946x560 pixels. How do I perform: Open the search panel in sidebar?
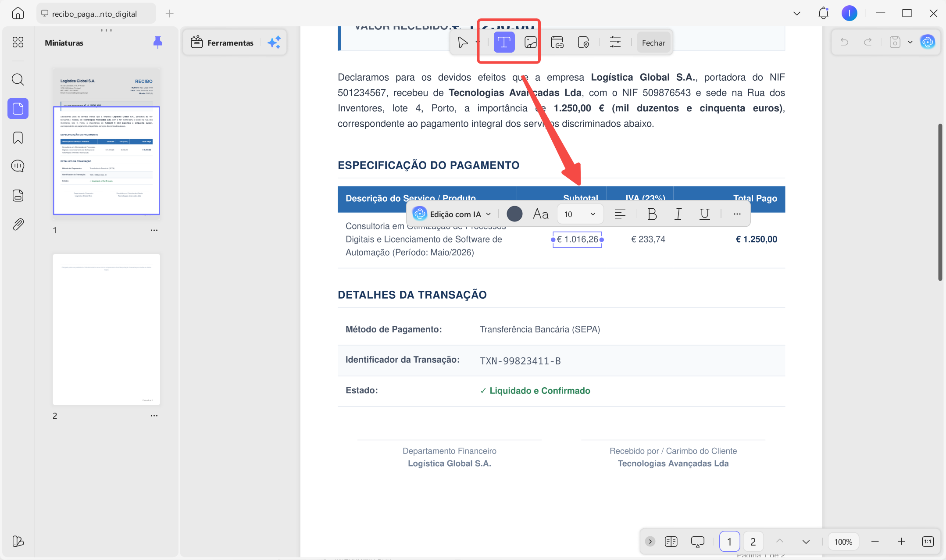pyautogui.click(x=18, y=79)
